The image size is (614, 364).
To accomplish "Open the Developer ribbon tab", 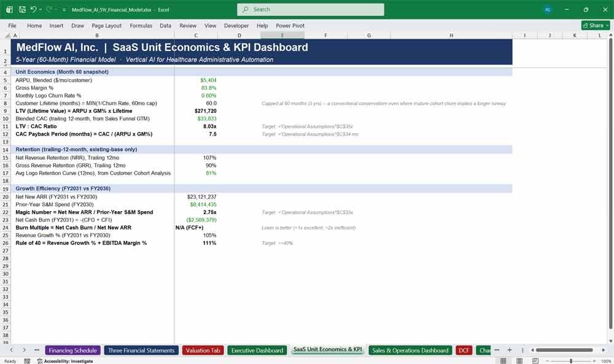I will pos(236,25).
